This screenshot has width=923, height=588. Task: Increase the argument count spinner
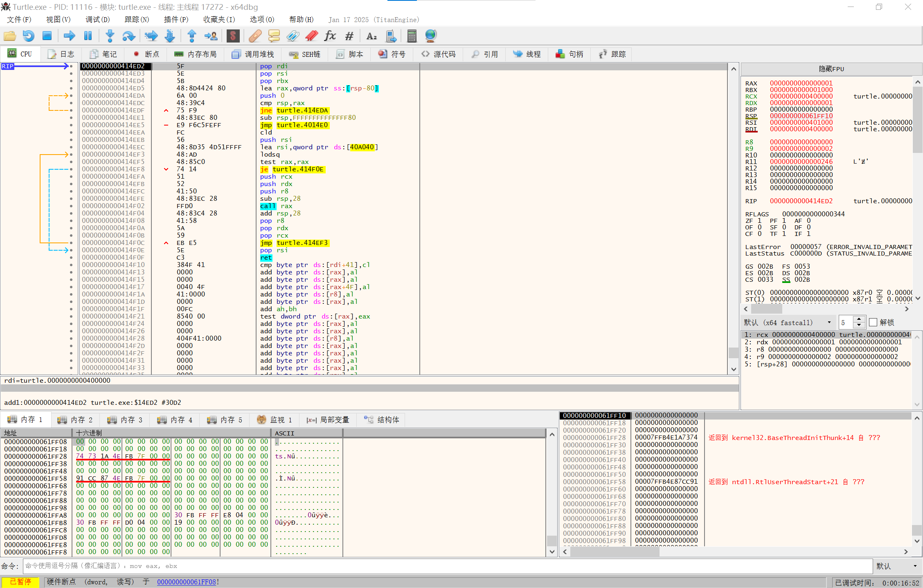pos(859,319)
